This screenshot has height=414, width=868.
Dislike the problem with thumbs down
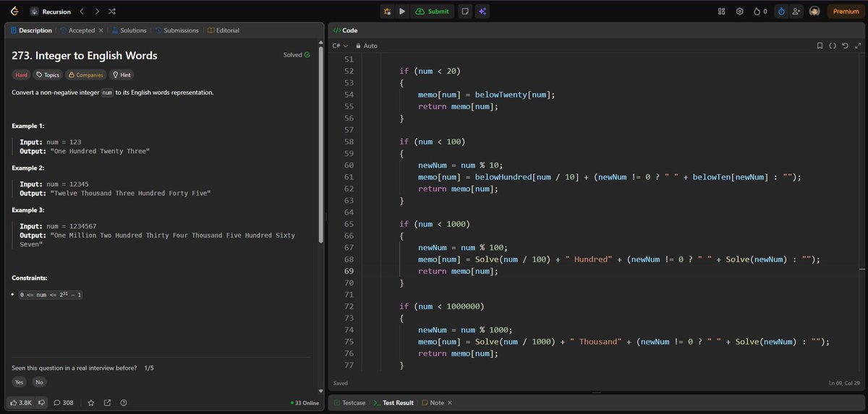pyautogui.click(x=42, y=402)
